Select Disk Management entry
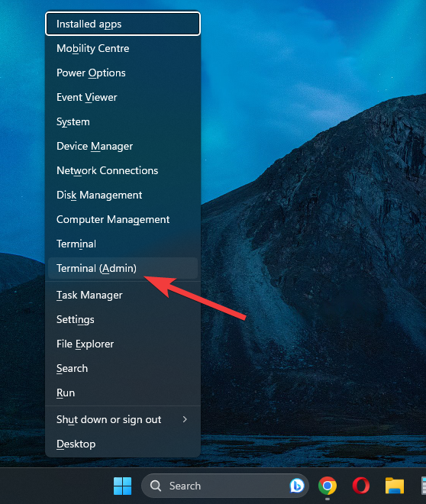The height and width of the screenshot is (504, 426). coord(123,195)
